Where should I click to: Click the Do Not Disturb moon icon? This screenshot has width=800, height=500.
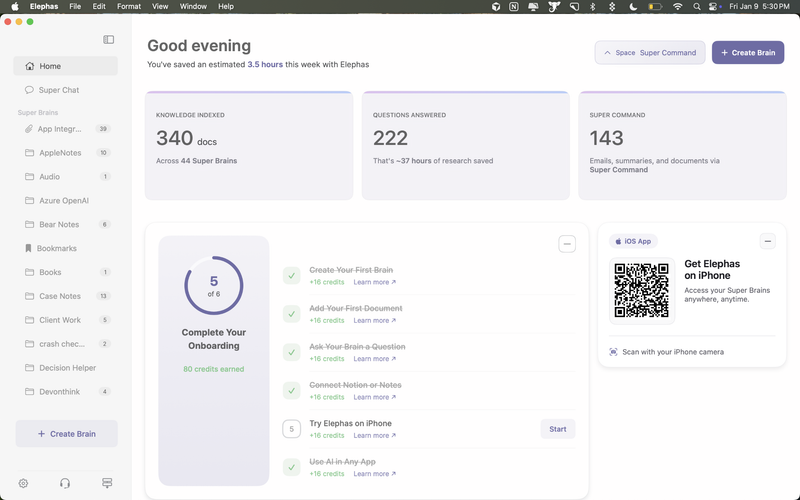pyautogui.click(x=633, y=7)
